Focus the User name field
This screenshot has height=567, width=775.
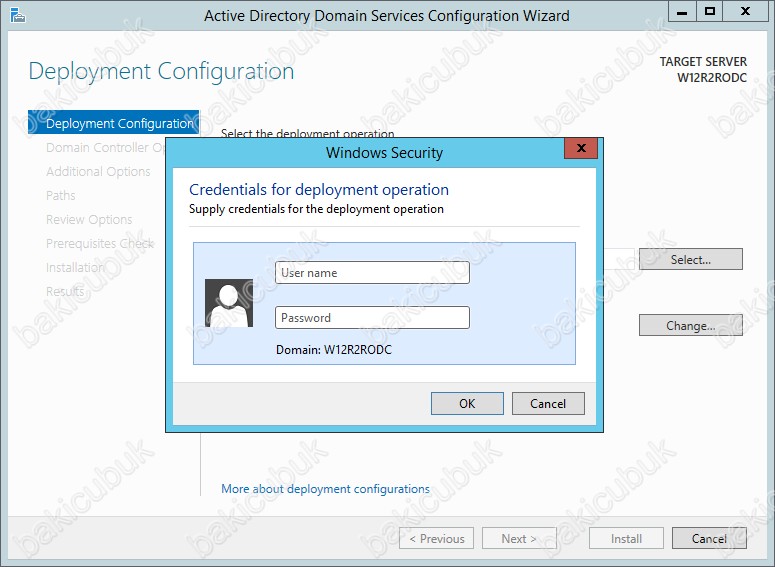pyautogui.click(x=372, y=272)
